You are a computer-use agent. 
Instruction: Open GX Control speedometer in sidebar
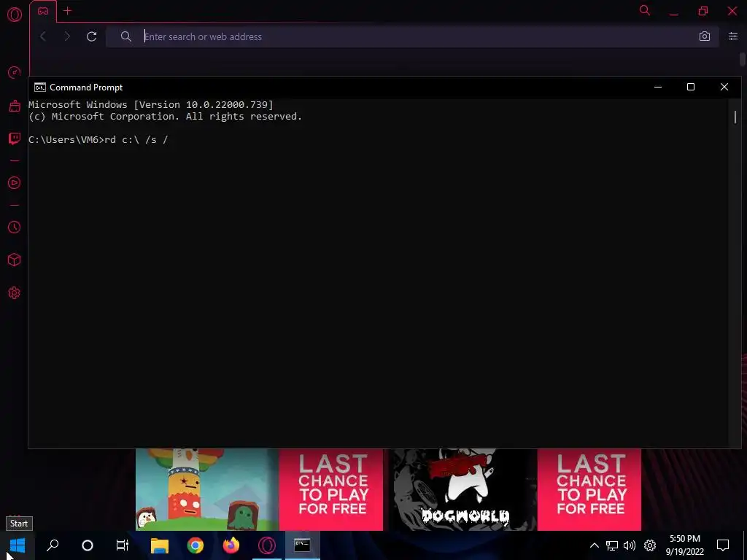[x=15, y=72]
